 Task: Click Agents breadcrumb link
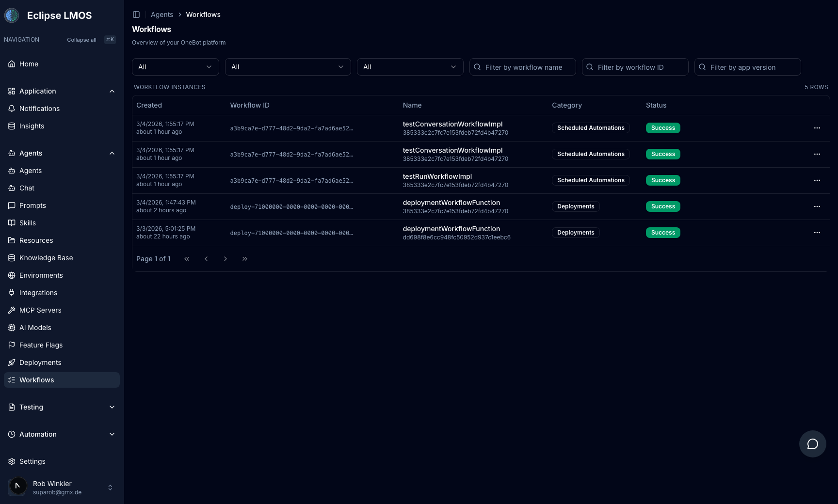[162, 15]
